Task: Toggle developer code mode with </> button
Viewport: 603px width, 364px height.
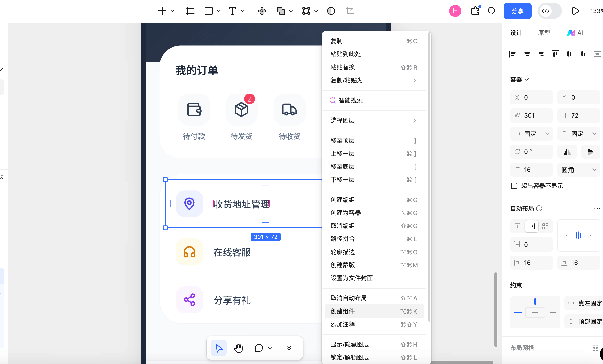Action: (549, 11)
